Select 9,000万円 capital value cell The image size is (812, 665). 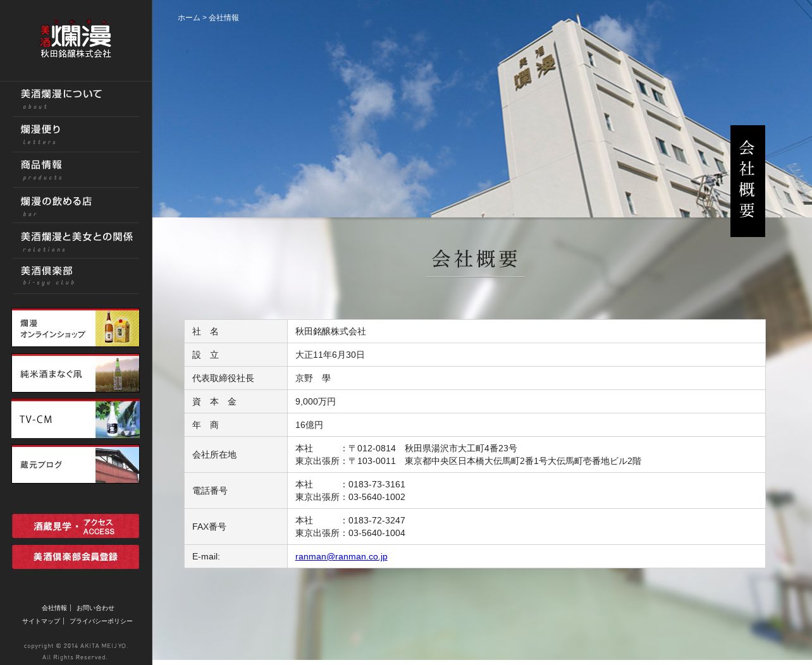526,401
